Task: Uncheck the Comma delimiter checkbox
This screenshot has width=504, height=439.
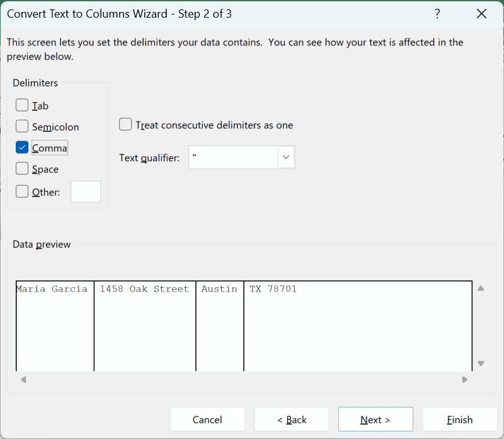Action: pos(22,147)
